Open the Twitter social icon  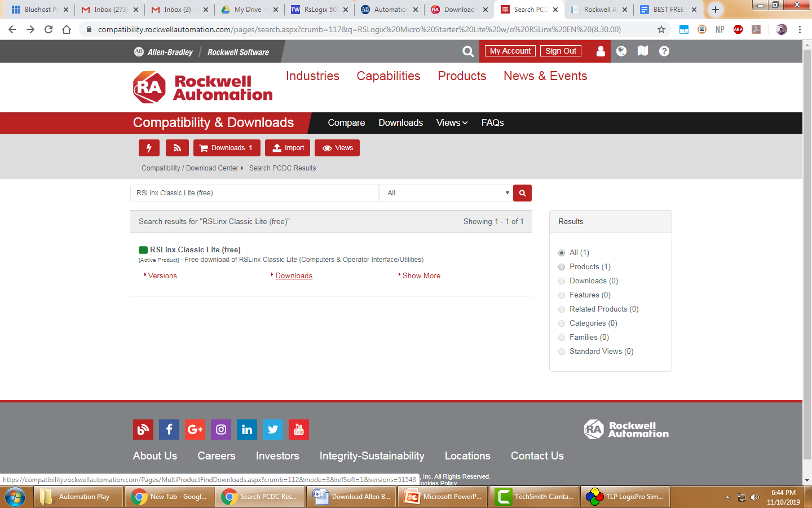coord(273,430)
